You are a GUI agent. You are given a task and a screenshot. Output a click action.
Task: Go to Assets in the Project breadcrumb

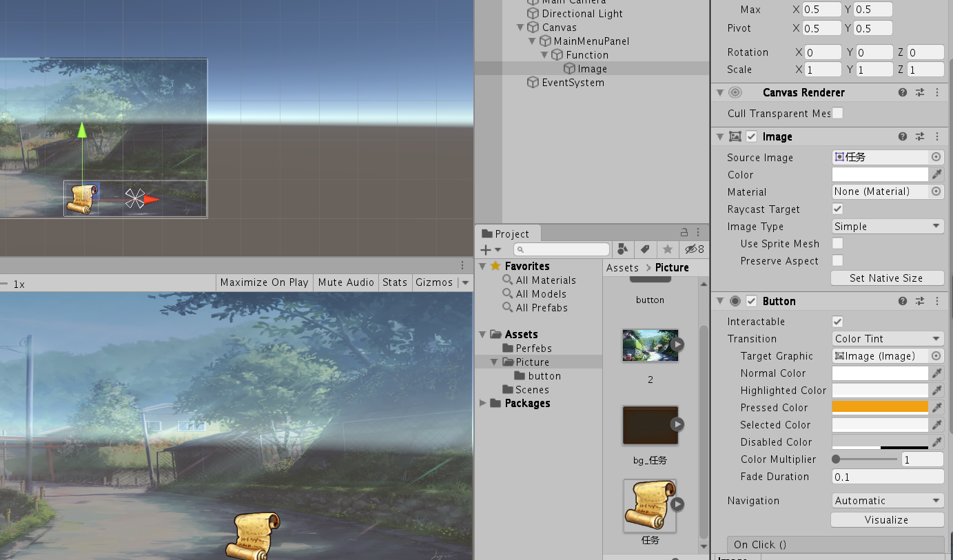point(622,267)
